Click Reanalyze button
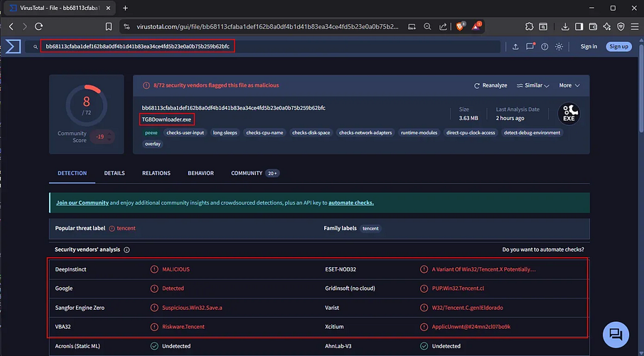Viewport: 644px width, 356px height. (x=490, y=85)
